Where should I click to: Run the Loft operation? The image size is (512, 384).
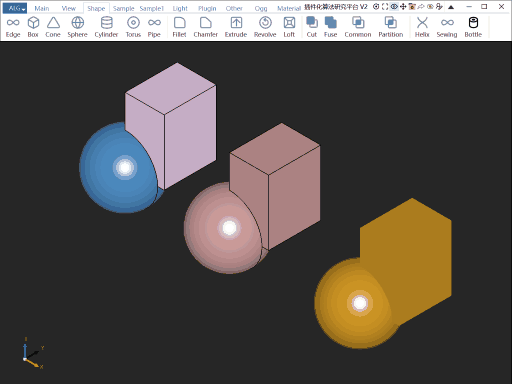(x=289, y=27)
